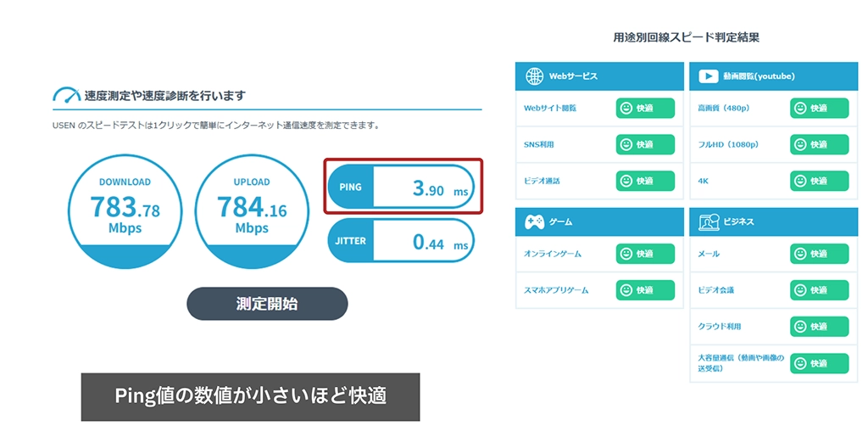Click the JITTER value box
868x437 pixels.
[401, 242]
